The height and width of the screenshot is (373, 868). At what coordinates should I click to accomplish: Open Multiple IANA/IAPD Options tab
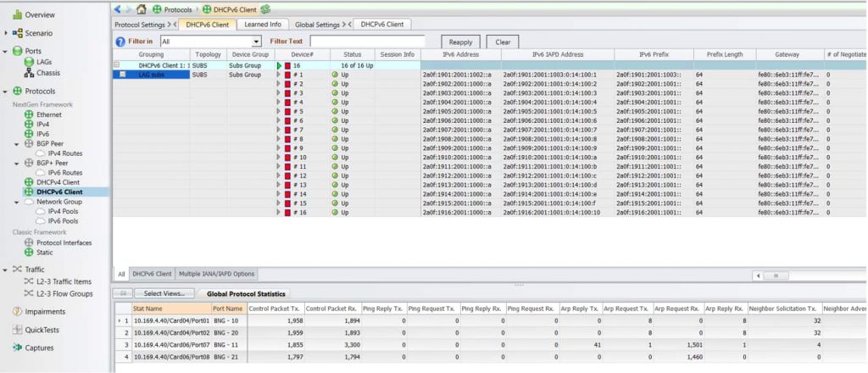point(216,274)
